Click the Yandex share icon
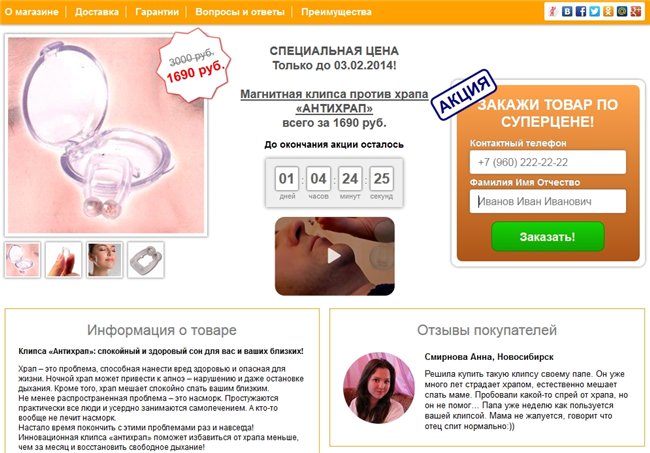This screenshot has width=650, height=453. click(553, 11)
